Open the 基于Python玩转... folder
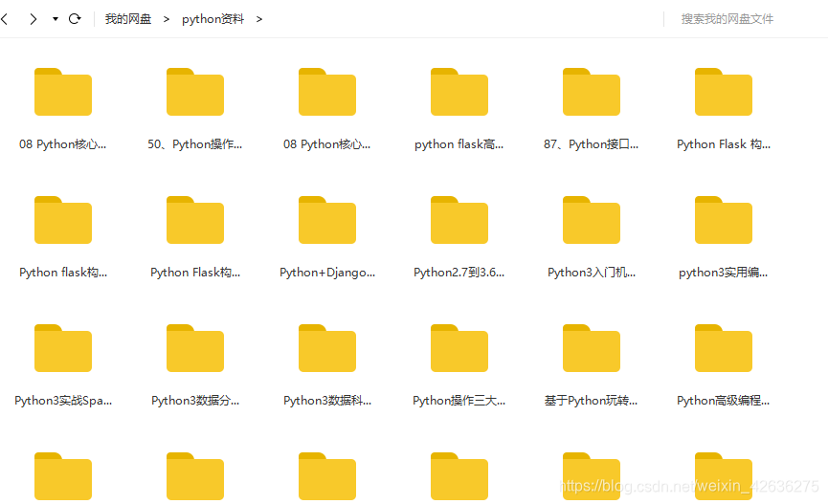The image size is (828, 504). pyautogui.click(x=591, y=348)
